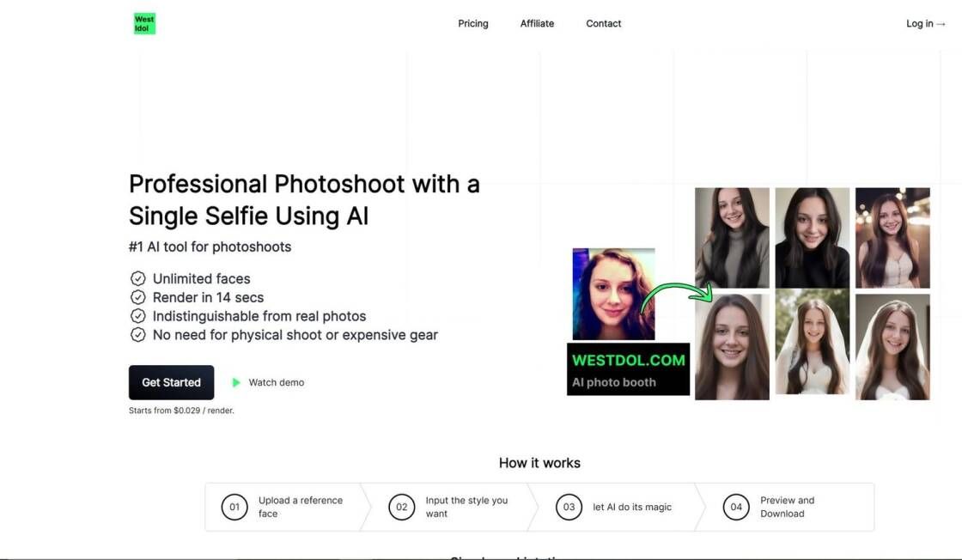Click the check icon beside Indistinguishable from real photos
This screenshot has width=962, height=560.
click(138, 316)
